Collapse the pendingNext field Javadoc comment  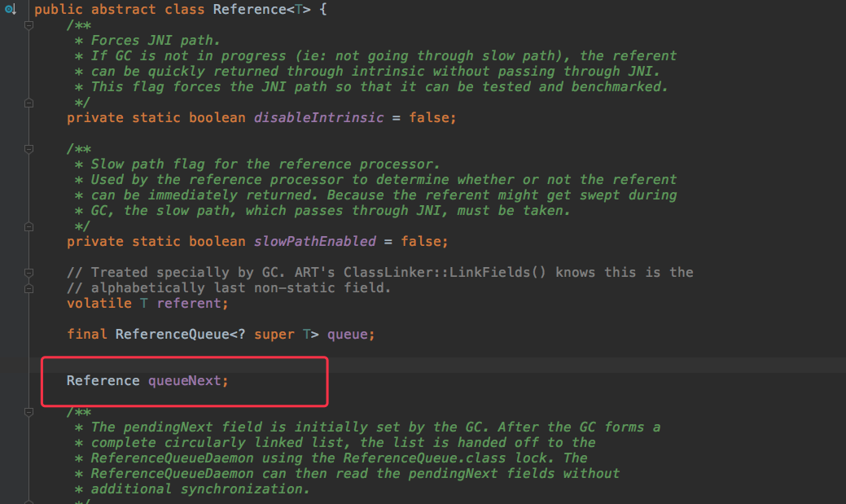[29, 412]
